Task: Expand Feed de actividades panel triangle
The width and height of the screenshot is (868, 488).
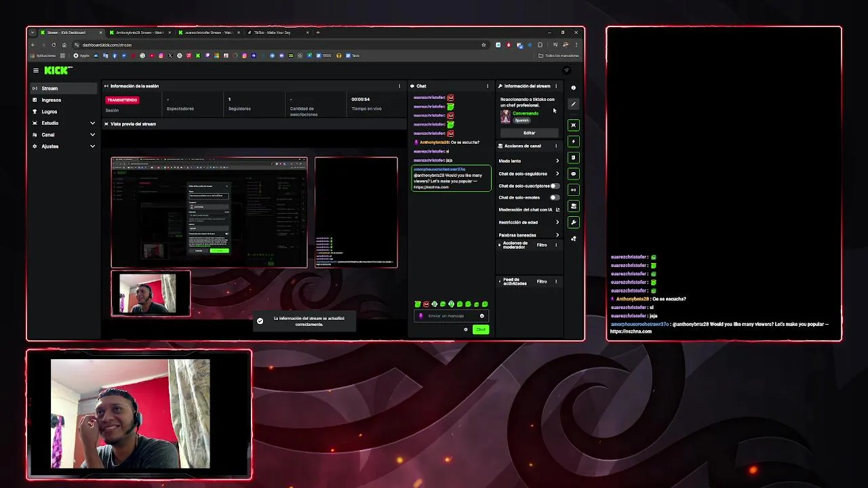Action: coord(500,281)
